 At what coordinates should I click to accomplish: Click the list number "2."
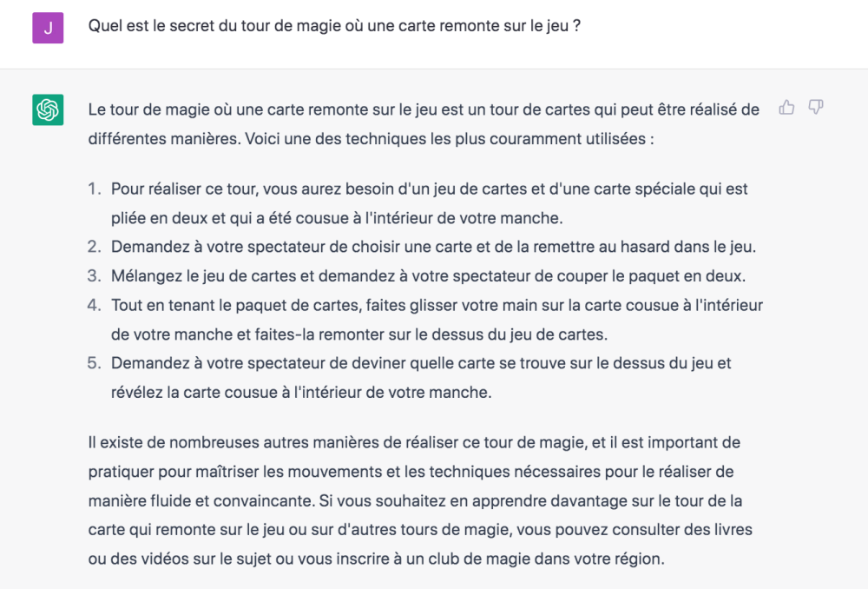(95, 247)
